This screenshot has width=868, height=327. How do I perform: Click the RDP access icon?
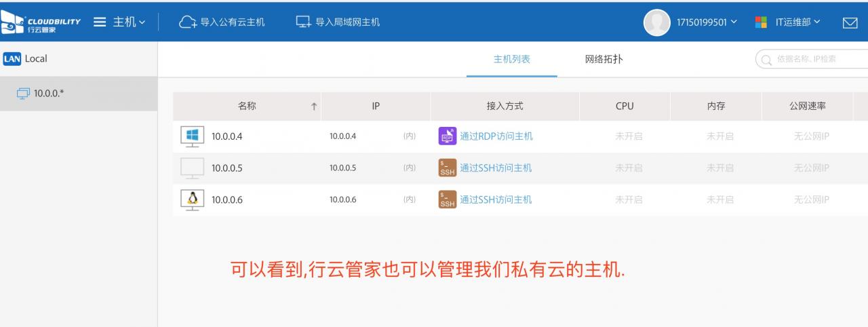click(x=447, y=136)
